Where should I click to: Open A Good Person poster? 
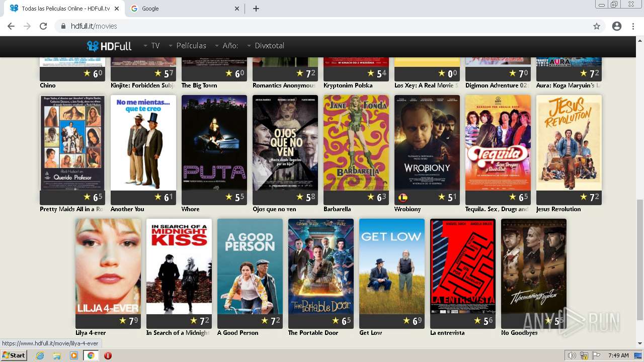(250, 266)
